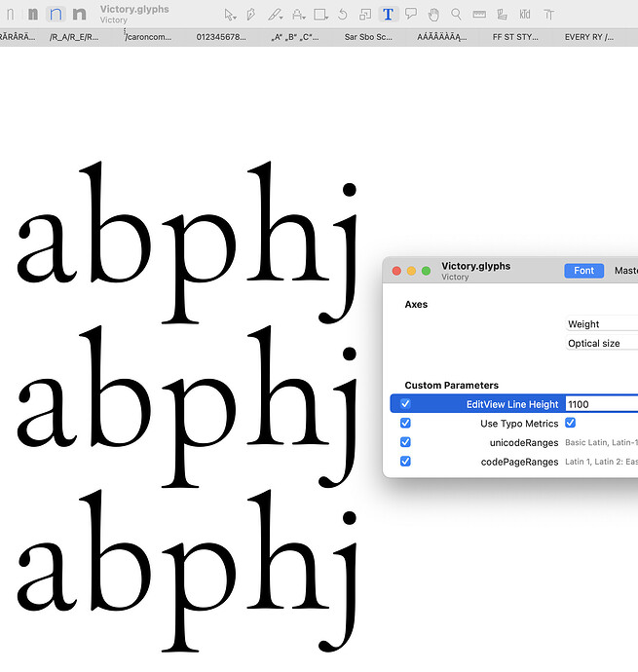Choose the Annotation speech bubble tool
Screen dimensions: 638x672
411,15
